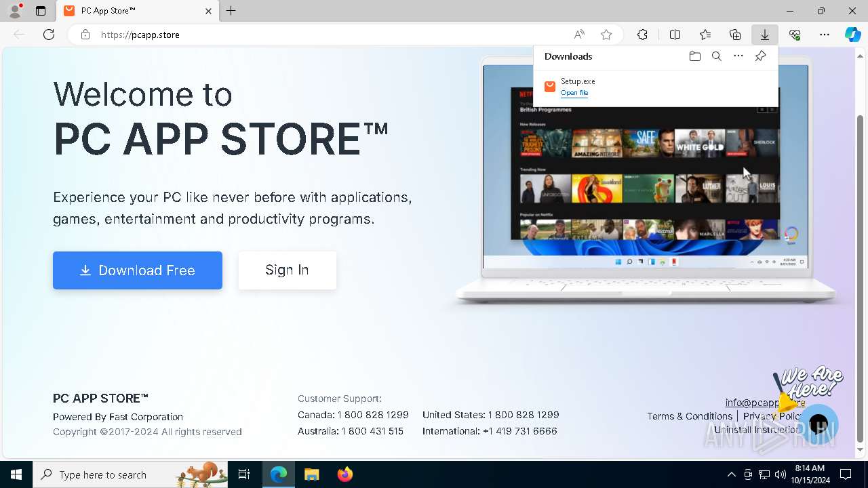Open the Collections icon
The width and height of the screenshot is (868, 488).
click(735, 35)
